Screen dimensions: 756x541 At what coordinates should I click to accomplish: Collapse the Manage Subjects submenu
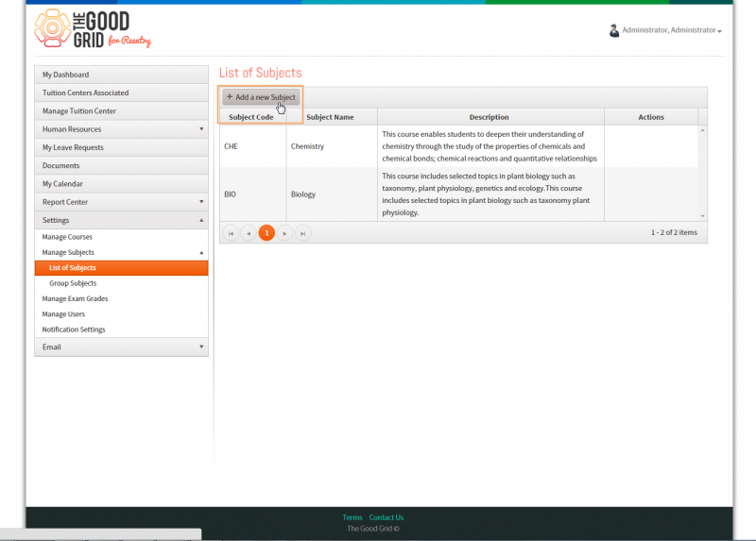122,252
